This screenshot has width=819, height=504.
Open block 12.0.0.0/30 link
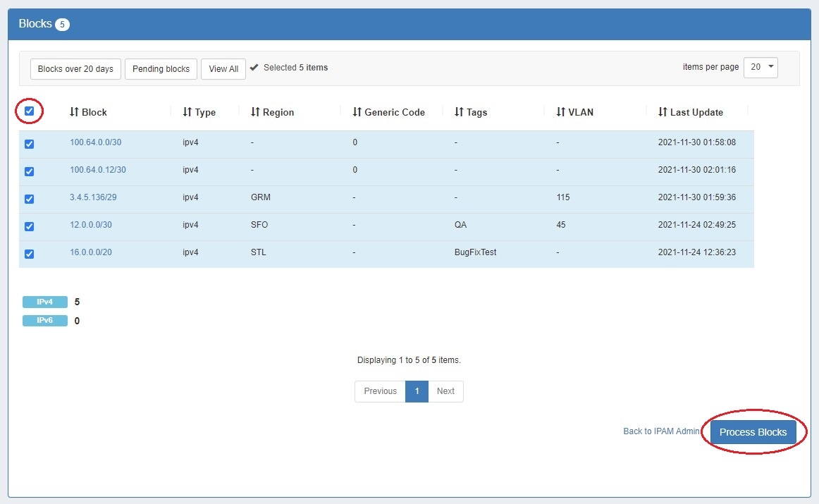click(90, 225)
